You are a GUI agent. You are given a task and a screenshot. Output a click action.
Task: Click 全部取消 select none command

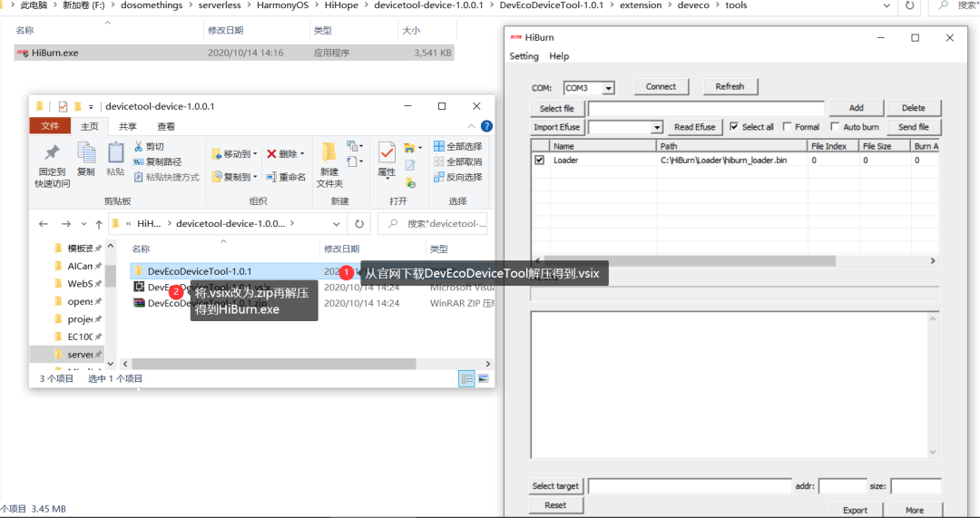point(458,161)
